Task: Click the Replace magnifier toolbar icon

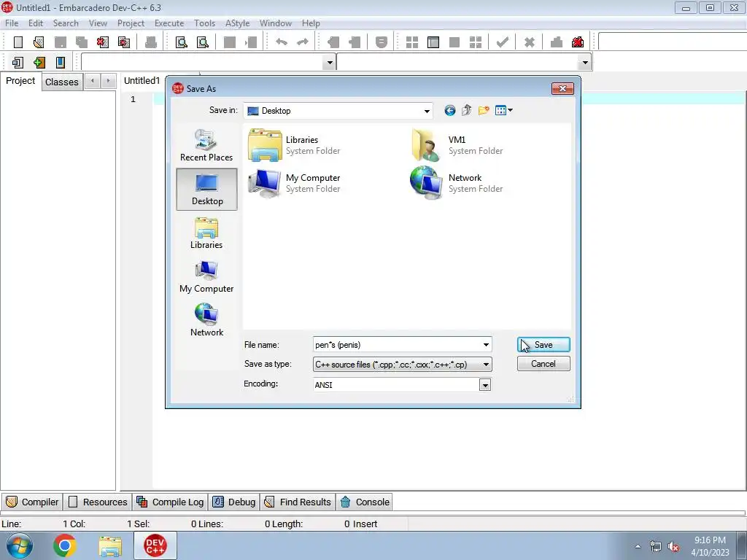Action: click(x=203, y=42)
